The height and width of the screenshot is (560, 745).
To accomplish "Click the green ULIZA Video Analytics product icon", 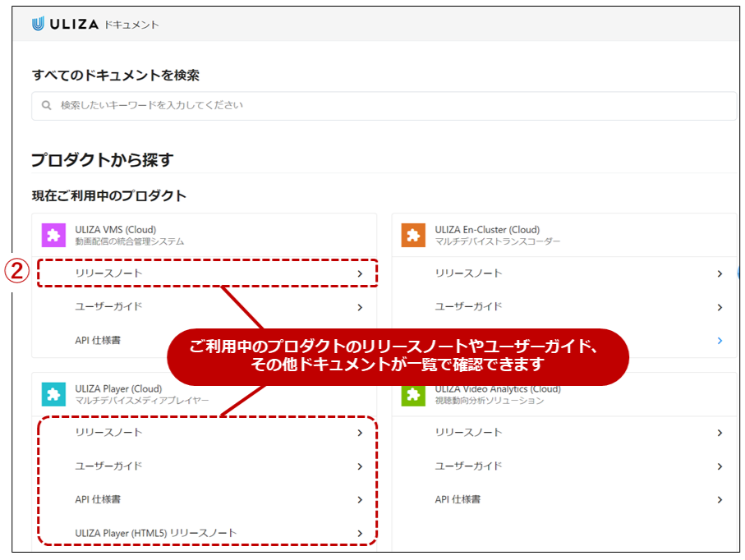I will [413, 395].
